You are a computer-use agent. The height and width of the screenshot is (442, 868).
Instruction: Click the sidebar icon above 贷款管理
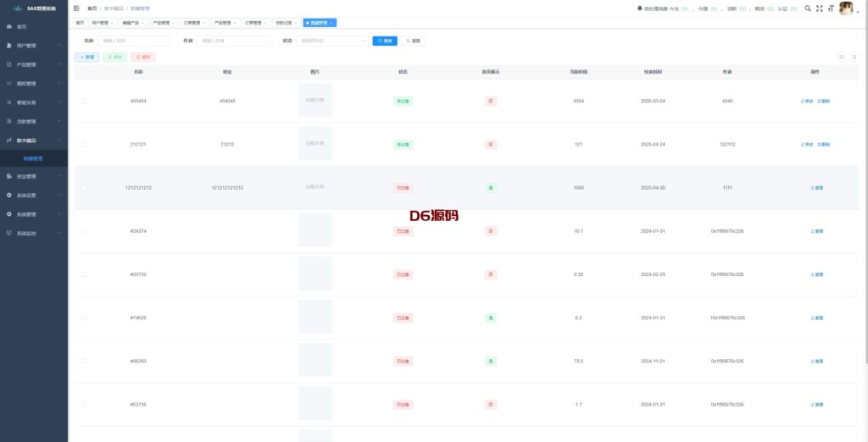[x=8, y=102]
